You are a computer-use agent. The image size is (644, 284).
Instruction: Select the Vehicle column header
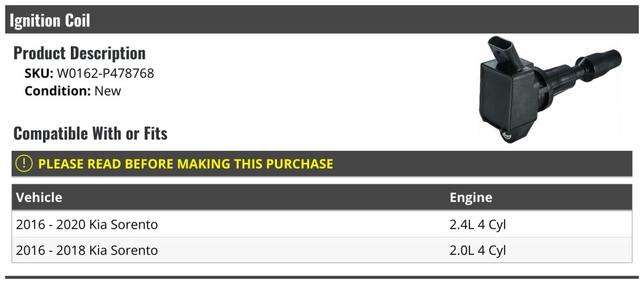tap(39, 197)
